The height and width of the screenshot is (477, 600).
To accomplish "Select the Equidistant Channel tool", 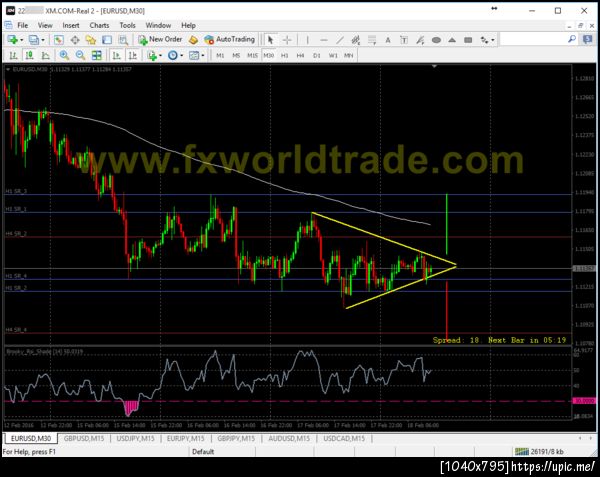I will tap(356, 40).
